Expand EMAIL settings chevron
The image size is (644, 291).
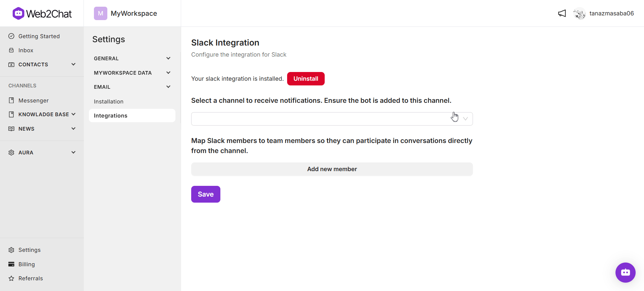pos(168,87)
